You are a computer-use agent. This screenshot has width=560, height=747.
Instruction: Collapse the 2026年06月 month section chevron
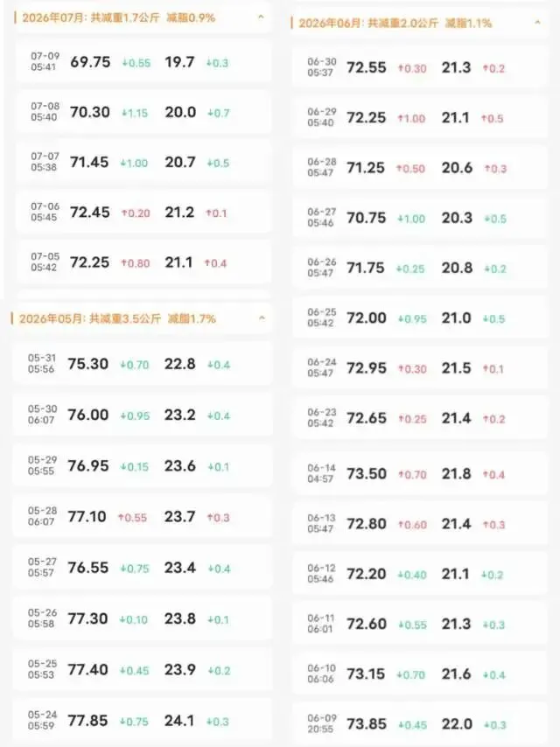tap(537, 23)
